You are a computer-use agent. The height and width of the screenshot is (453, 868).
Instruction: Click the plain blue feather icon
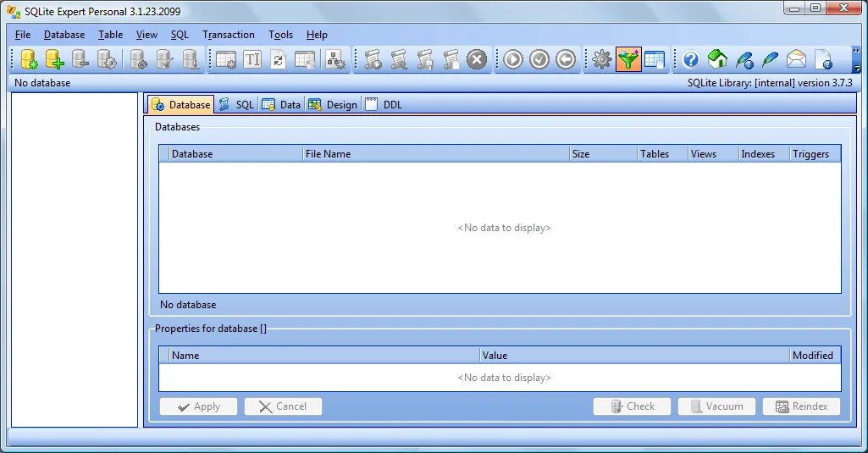tap(770, 59)
